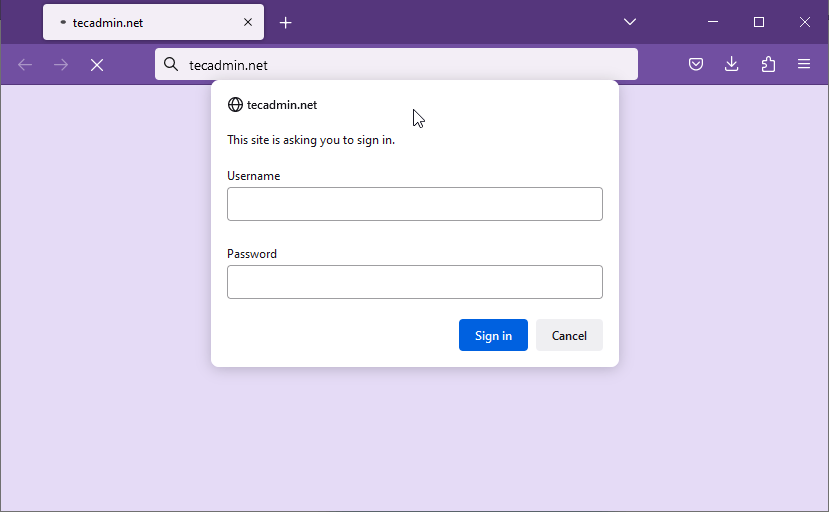
Task: Click 'This site is asking you to sign in.'
Action: (x=311, y=140)
